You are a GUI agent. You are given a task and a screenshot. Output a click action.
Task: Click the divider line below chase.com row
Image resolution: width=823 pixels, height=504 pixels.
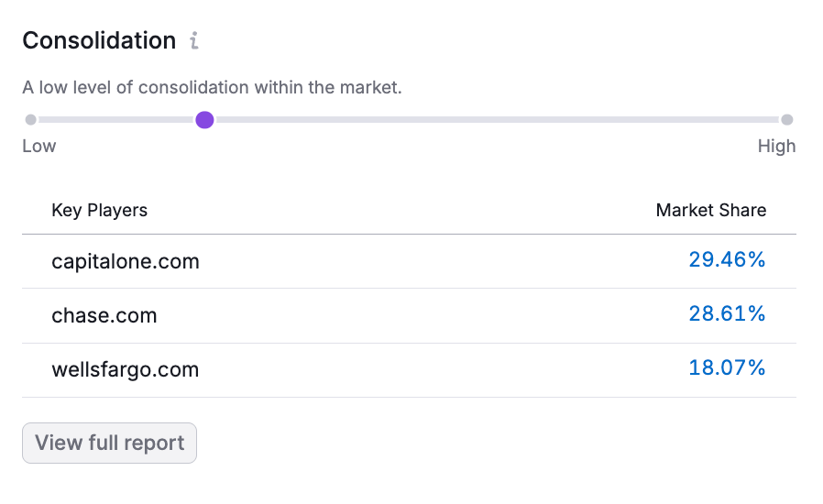pos(409,343)
